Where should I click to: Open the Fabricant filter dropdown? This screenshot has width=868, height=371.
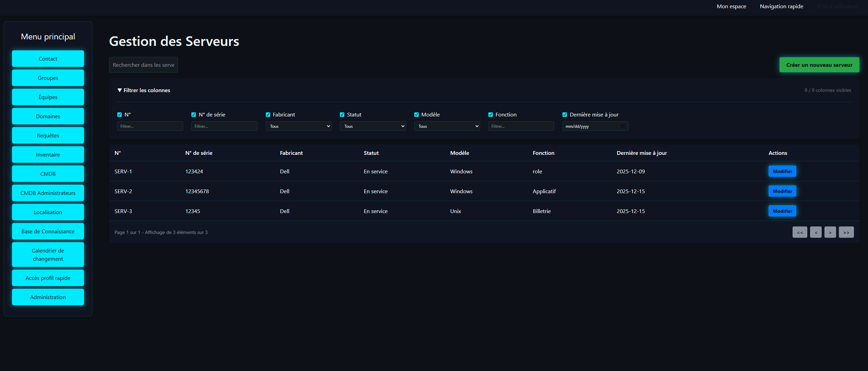click(298, 126)
